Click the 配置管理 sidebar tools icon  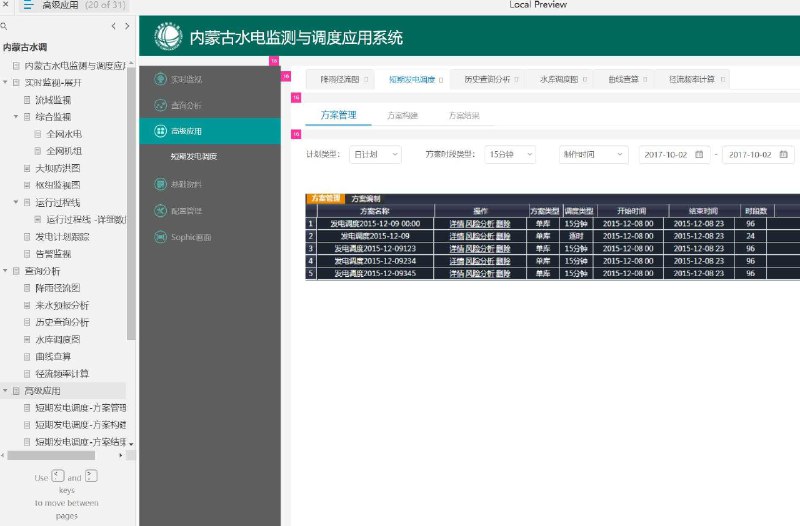point(160,211)
